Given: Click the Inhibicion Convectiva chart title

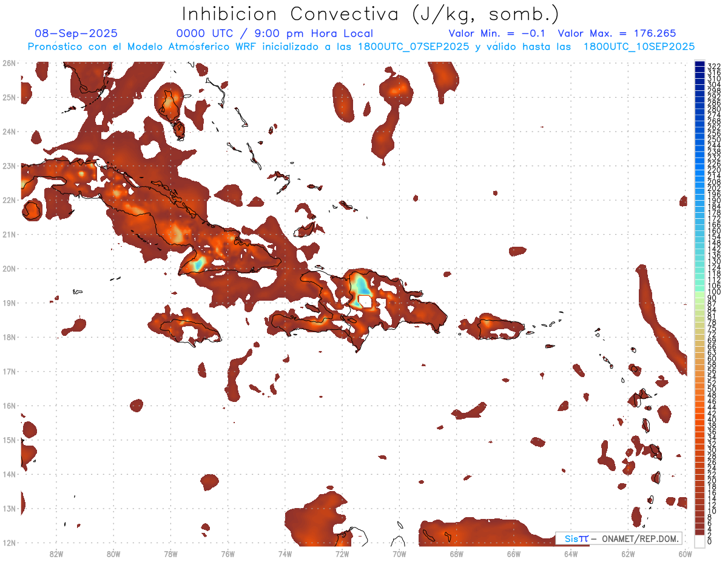Looking at the screenshot, I should coord(371,14).
